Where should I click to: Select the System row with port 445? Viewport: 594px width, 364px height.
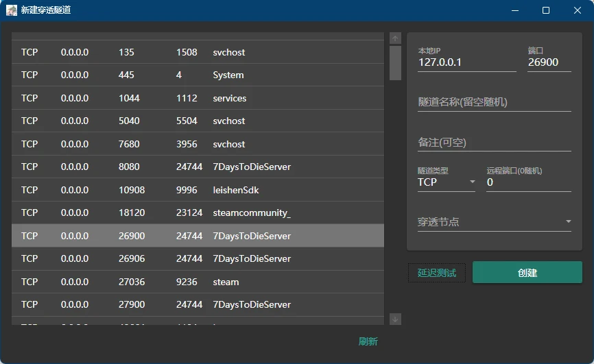(198, 75)
